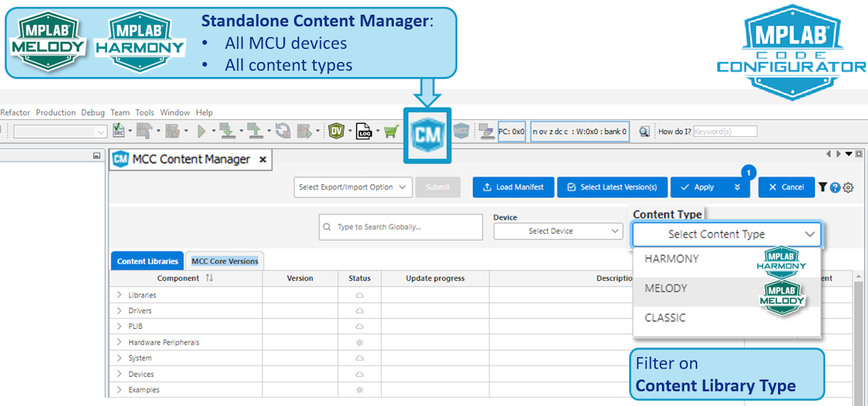The width and height of the screenshot is (868, 406).
Task: Click the MCC Code Configurator toolbar icon
Action: 461,131
